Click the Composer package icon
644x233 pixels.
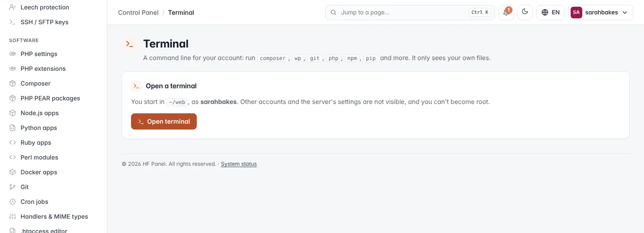13,83
